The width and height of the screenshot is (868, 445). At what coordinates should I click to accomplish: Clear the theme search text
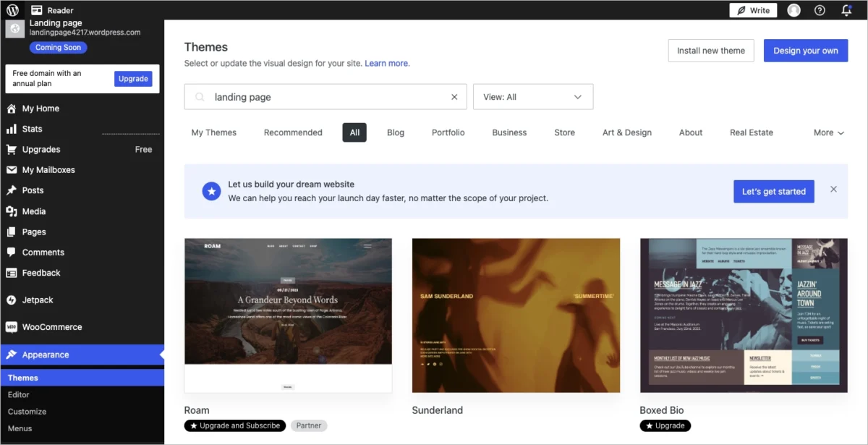pos(454,97)
